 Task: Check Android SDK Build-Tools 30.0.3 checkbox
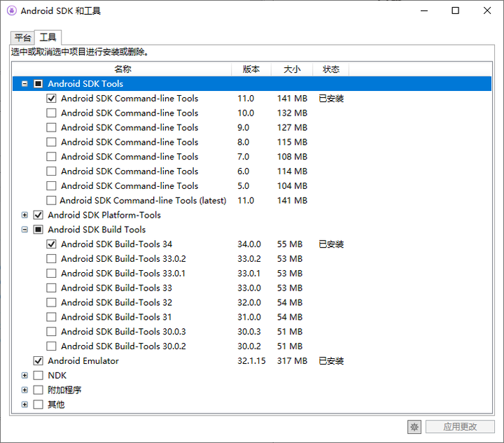click(51, 332)
